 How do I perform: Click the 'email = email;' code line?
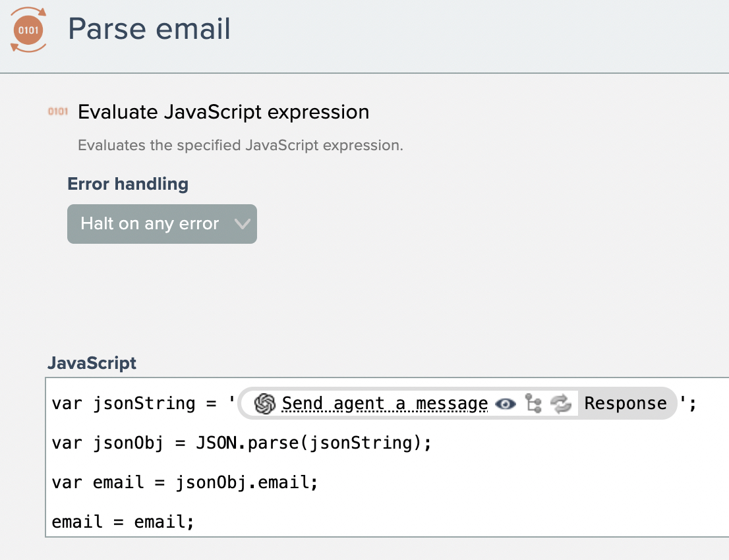(x=123, y=522)
